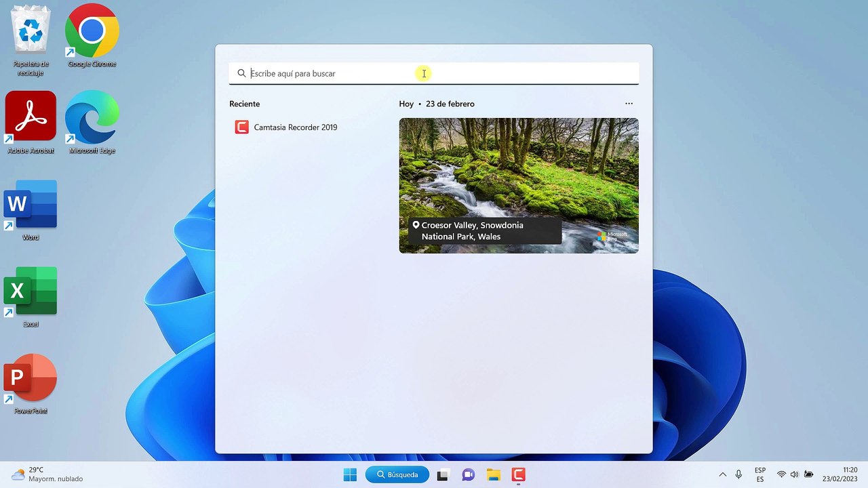Click the microphone icon in the system tray
868x488 pixels.
(x=738, y=474)
